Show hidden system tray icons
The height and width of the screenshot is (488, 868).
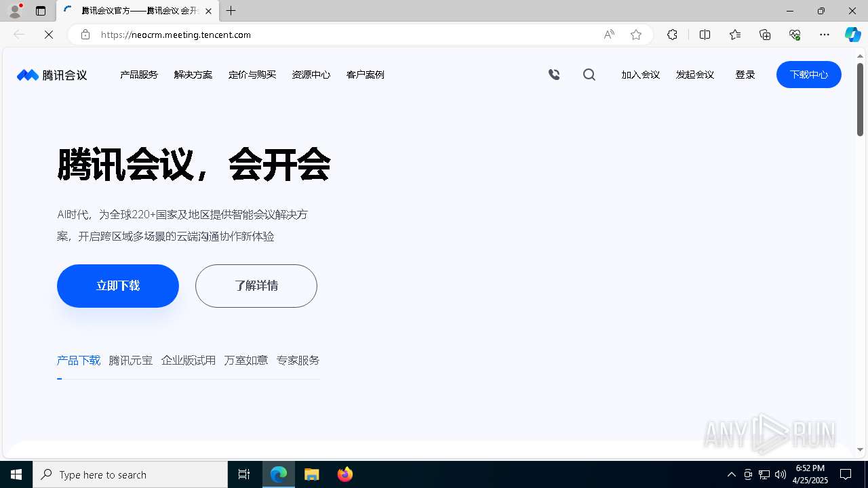pyautogui.click(x=731, y=474)
